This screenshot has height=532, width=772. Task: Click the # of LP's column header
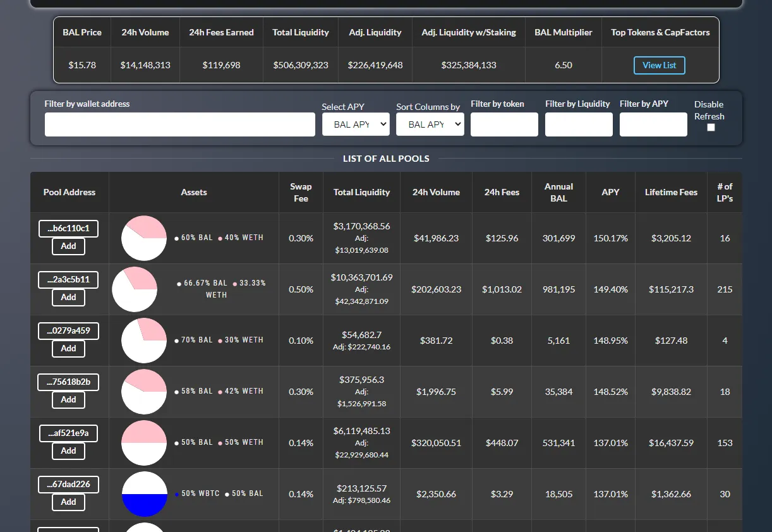point(725,192)
